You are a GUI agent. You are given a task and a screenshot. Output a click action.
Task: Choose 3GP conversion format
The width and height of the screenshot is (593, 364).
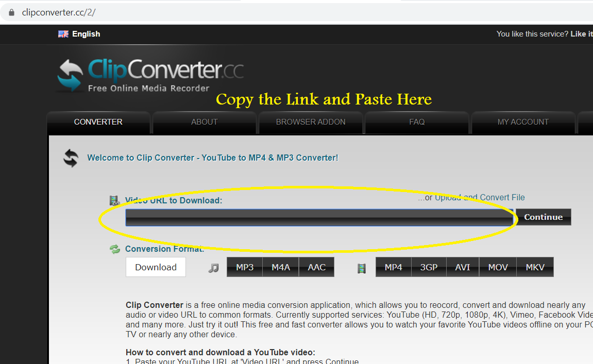429,267
